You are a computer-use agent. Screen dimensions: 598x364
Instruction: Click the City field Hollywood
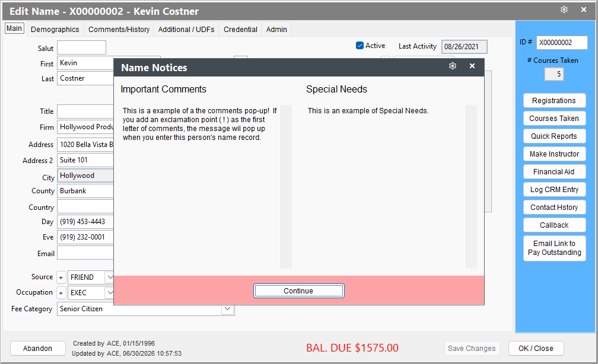[85, 175]
